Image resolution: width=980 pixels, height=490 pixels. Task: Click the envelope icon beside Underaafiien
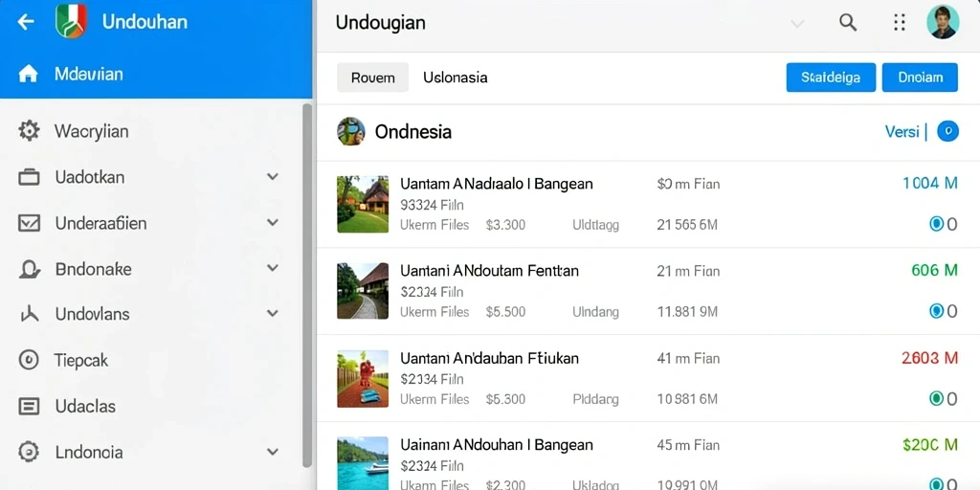pos(29,223)
